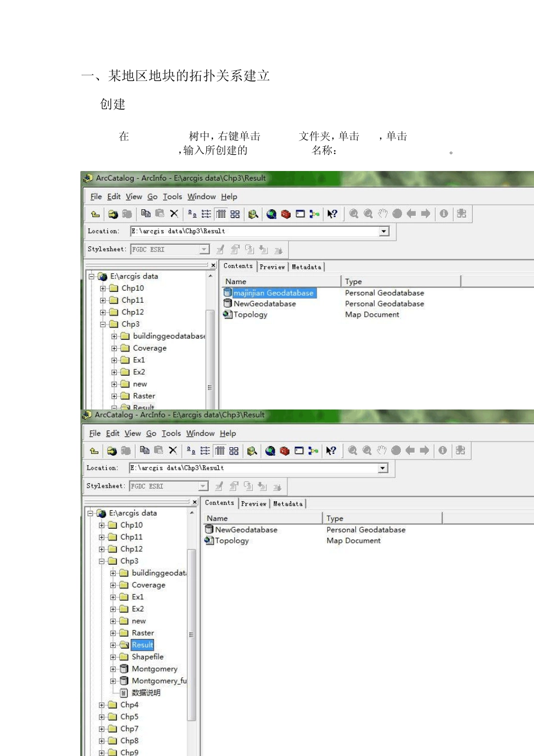Open Contents tab in lower window
Viewport: 534px width, 756px height.
[x=220, y=503]
